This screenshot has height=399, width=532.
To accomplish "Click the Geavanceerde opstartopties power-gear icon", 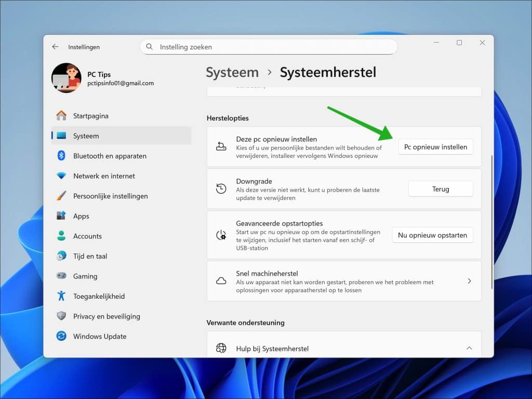I will click(x=221, y=235).
